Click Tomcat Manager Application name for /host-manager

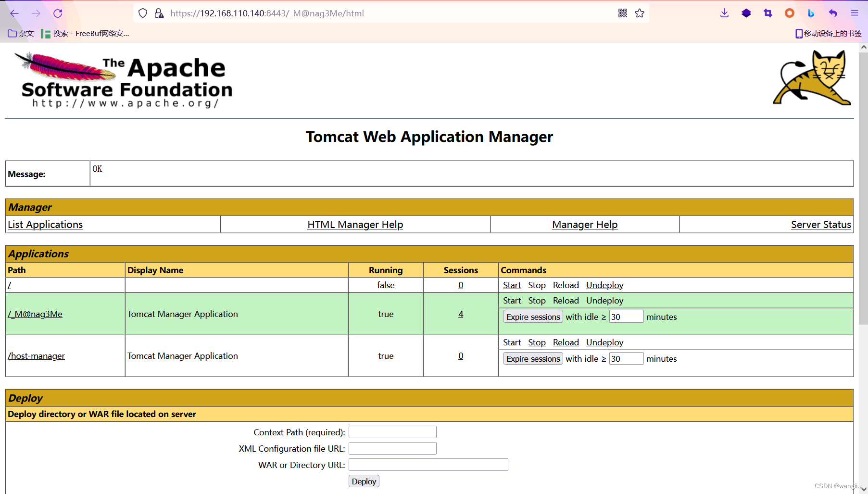click(x=183, y=356)
